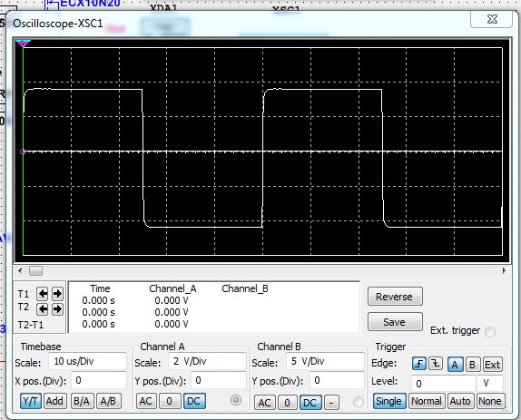Click Channel B terminal indicator circle

(359, 402)
